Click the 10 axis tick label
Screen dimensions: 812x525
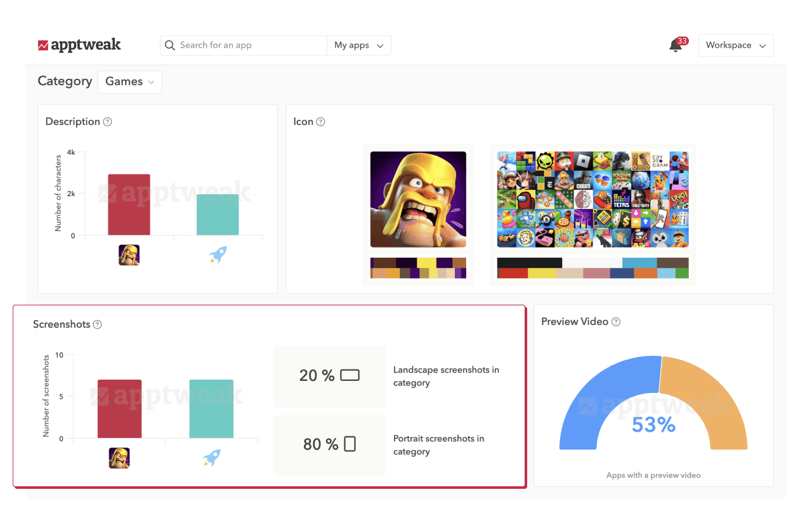60,356
